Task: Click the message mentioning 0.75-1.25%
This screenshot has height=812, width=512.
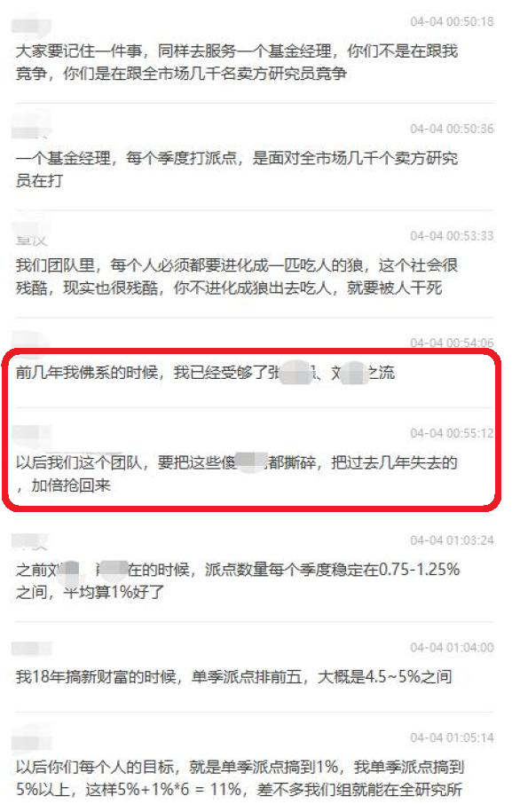Action: [238, 580]
